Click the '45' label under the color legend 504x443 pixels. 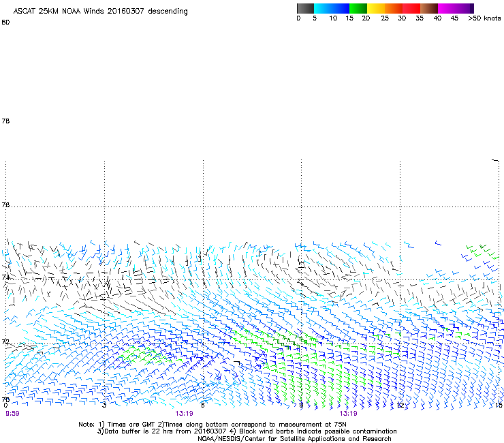click(x=454, y=18)
